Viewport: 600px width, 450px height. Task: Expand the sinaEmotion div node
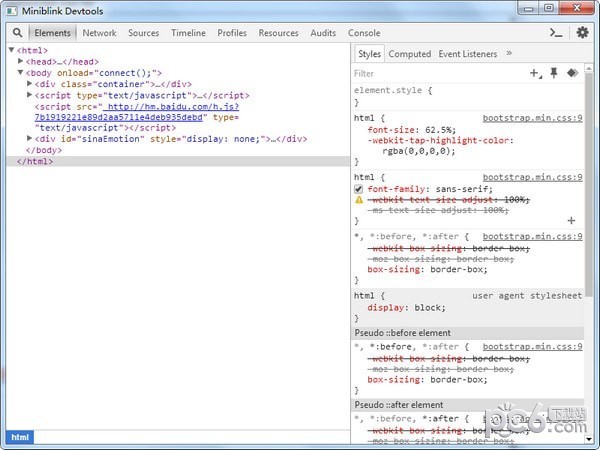pos(30,139)
